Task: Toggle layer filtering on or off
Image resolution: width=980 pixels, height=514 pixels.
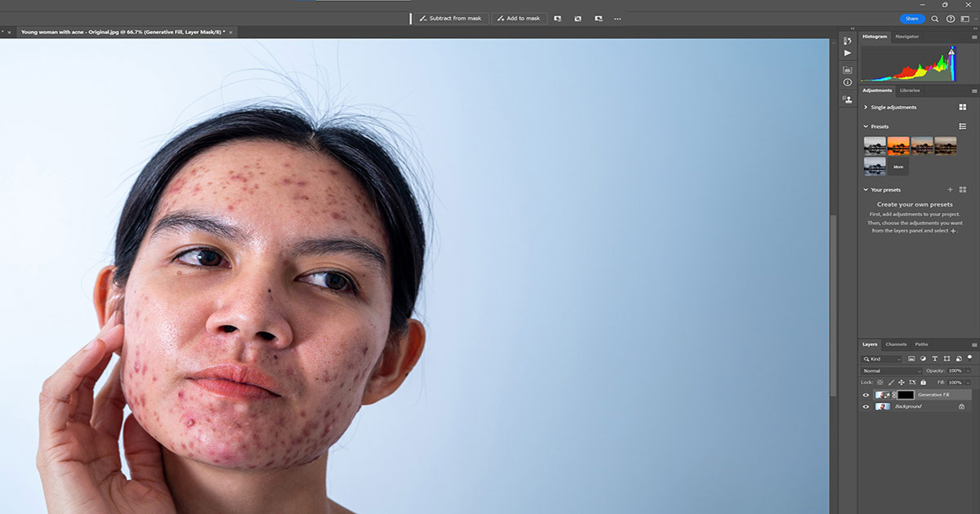Action: click(970, 357)
